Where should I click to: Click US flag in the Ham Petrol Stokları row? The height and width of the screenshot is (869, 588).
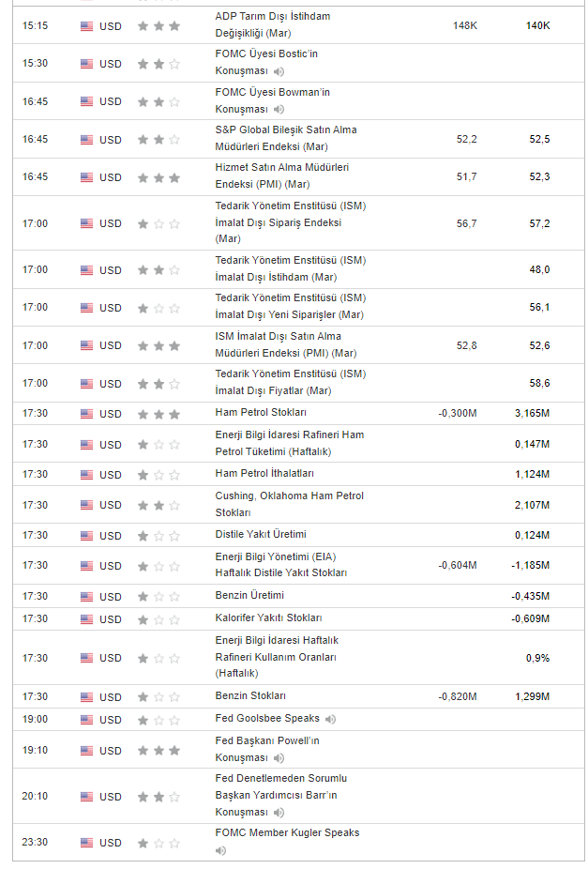(x=86, y=414)
